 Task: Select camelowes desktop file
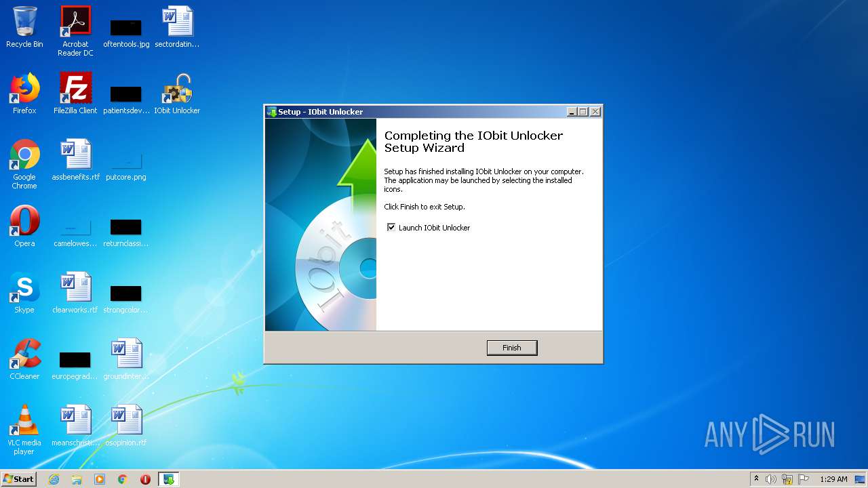point(75,232)
